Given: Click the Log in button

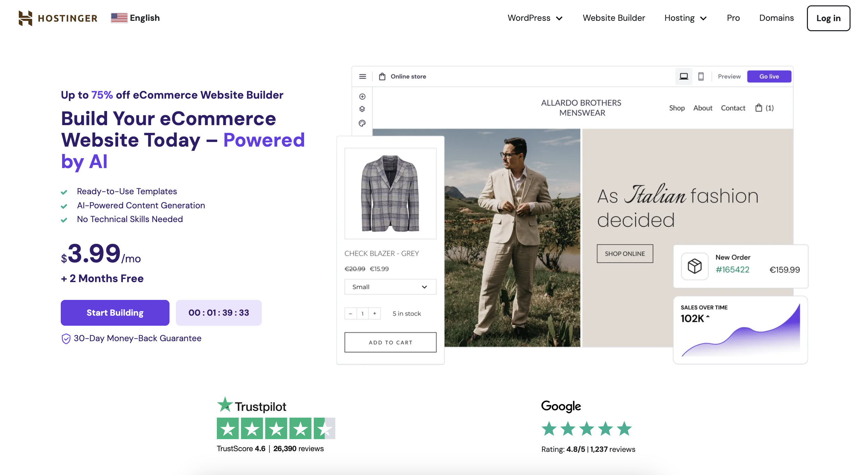Looking at the screenshot, I should (x=828, y=18).
